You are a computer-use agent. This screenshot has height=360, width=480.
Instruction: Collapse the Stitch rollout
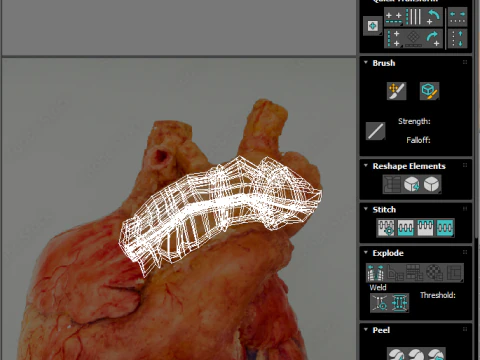[x=366, y=209]
